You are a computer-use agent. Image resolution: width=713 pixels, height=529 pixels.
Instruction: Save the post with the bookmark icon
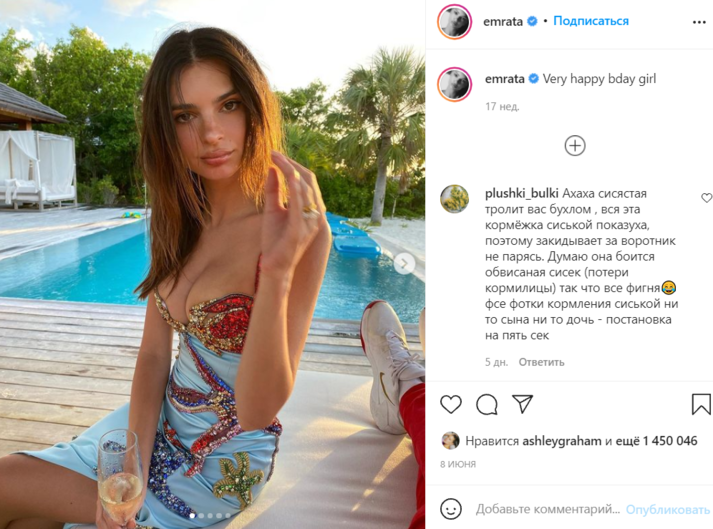pos(701,404)
